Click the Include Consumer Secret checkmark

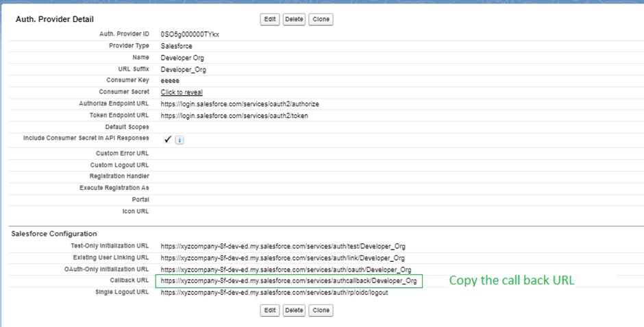167,140
